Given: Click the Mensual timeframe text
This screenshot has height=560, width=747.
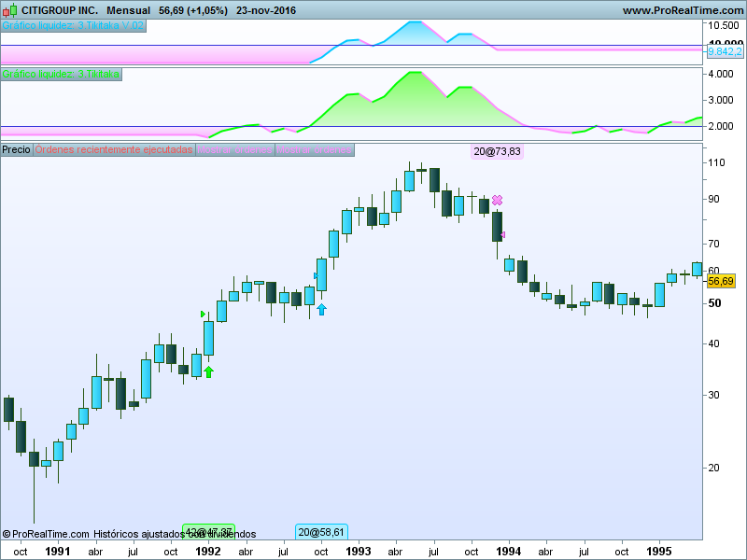Looking at the screenshot, I should (x=128, y=10).
